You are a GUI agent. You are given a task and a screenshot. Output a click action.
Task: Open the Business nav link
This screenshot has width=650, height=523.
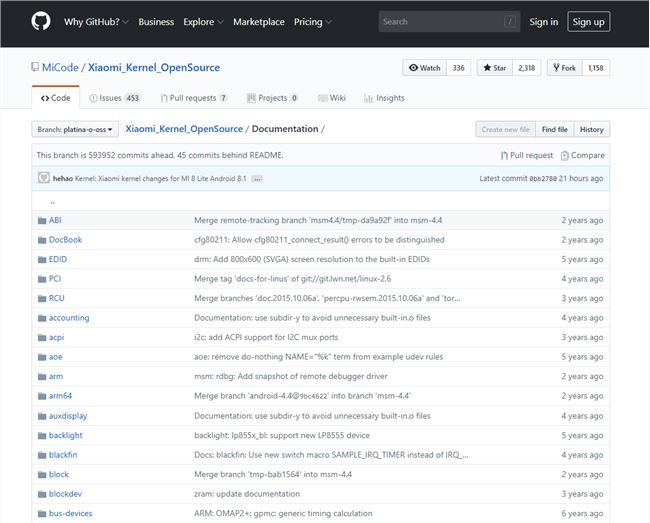pyautogui.click(x=156, y=22)
